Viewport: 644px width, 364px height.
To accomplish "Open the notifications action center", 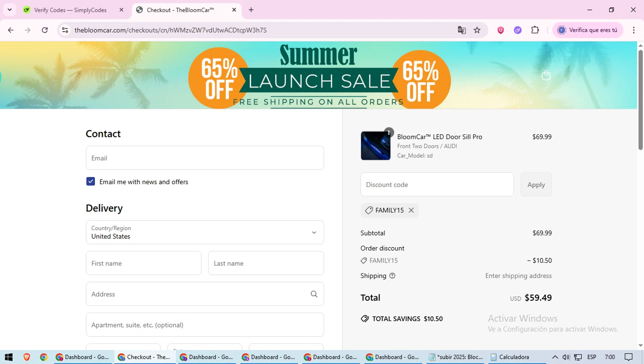I will pos(629,357).
